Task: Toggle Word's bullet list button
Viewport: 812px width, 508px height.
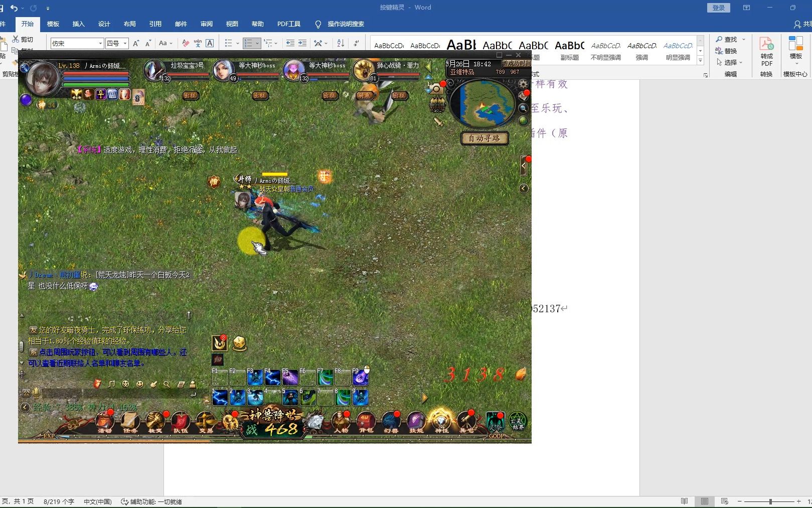Action: (228, 43)
